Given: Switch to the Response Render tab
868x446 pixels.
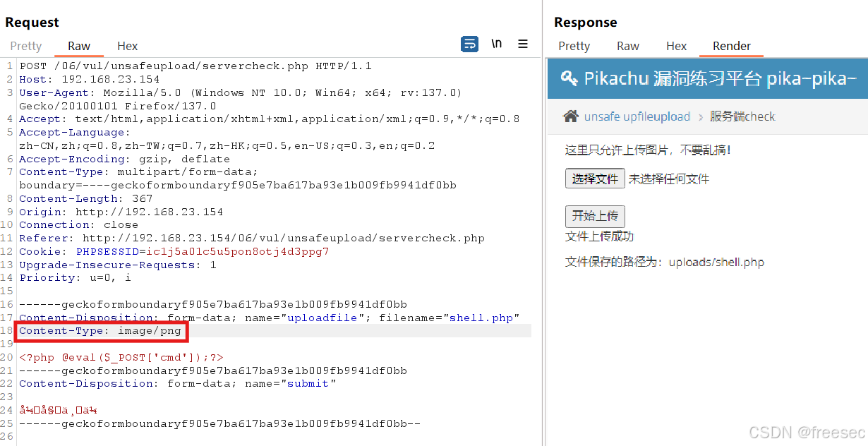Looking at the screenshot, I should (x=732, y=46).
